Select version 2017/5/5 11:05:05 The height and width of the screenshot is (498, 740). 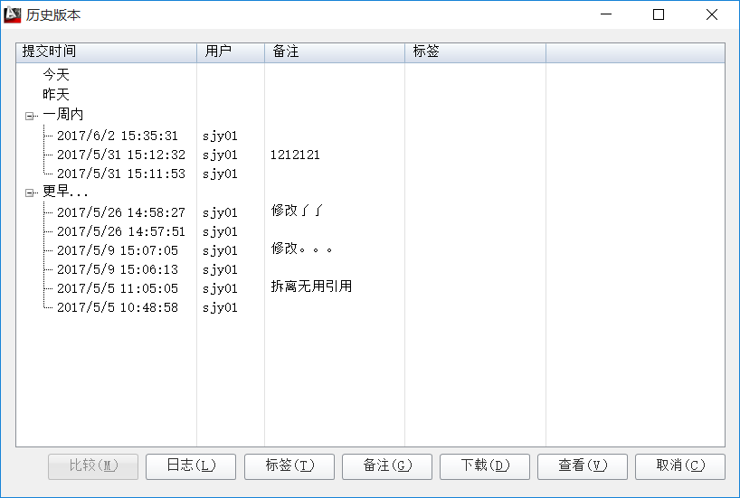point(117,288)
